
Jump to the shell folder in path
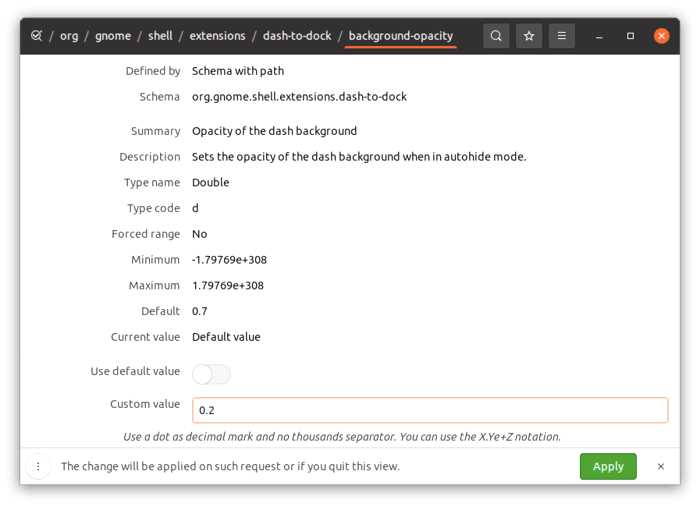coord(160,36)
